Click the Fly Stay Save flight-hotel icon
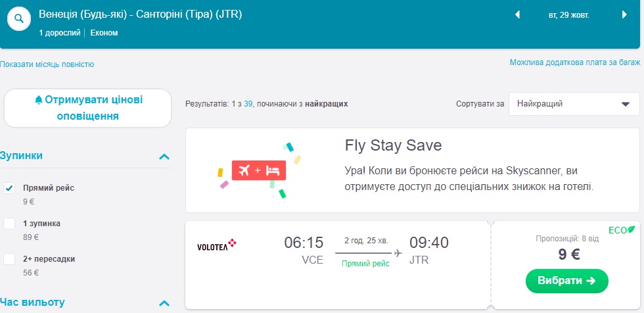 pyautogui.click(x=258, y=170)
